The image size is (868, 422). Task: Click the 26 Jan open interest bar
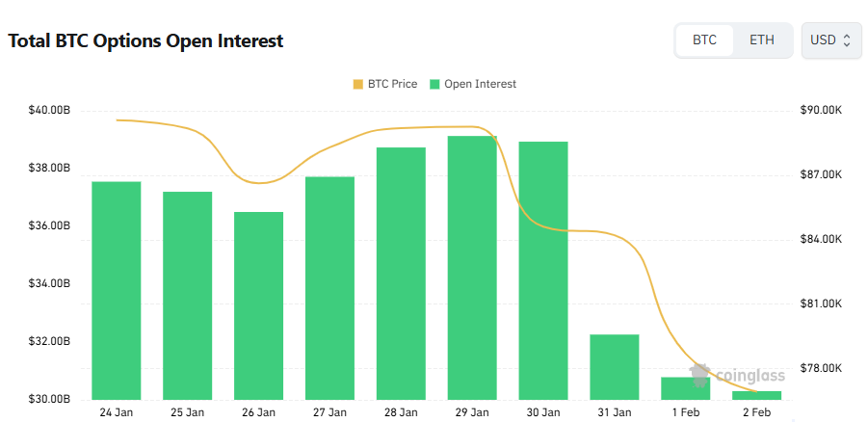(259, 305)
